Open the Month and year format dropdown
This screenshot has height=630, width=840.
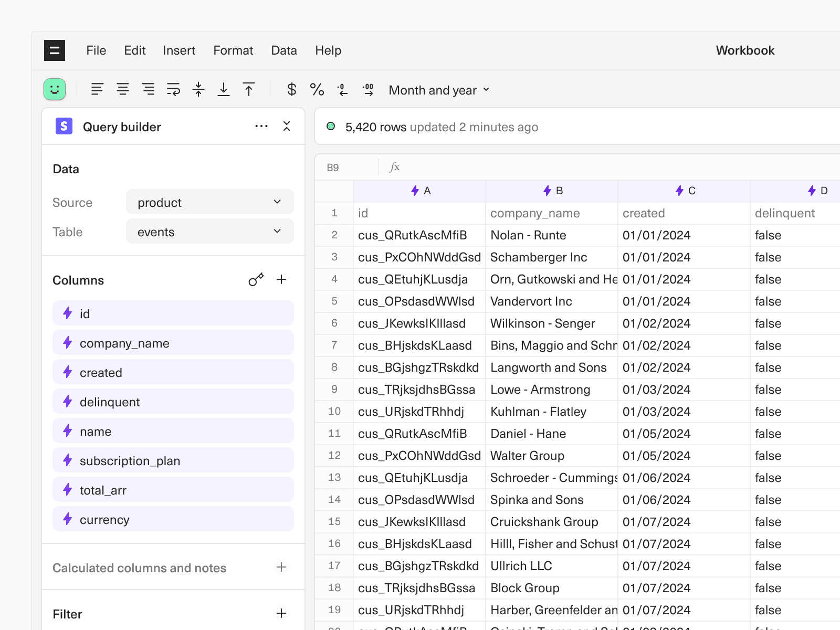(x=439, y=90)
